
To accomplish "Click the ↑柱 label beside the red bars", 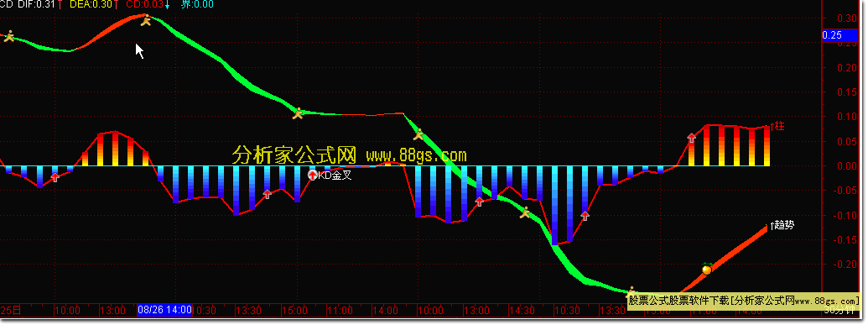I will (777, 127).
